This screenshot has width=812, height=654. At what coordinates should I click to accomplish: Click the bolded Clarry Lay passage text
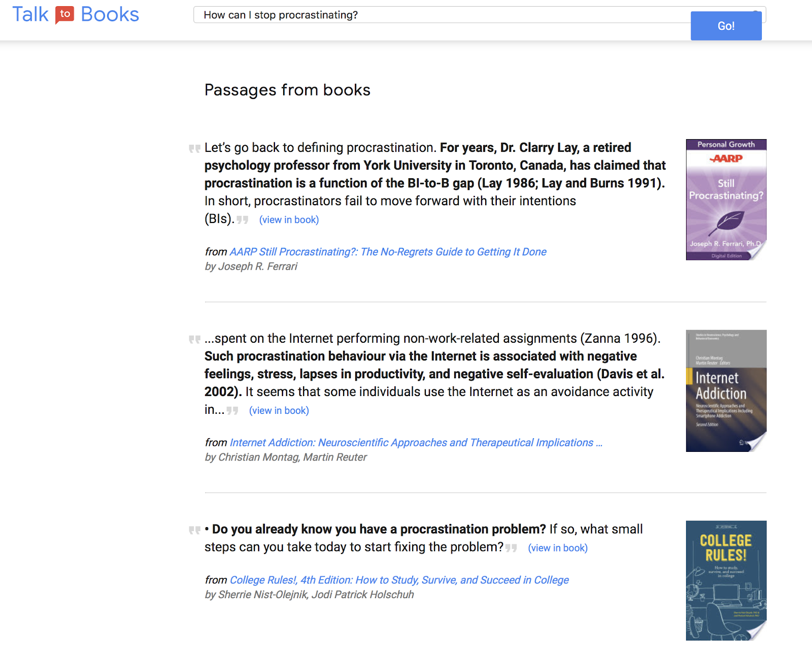tap(434, 166)
